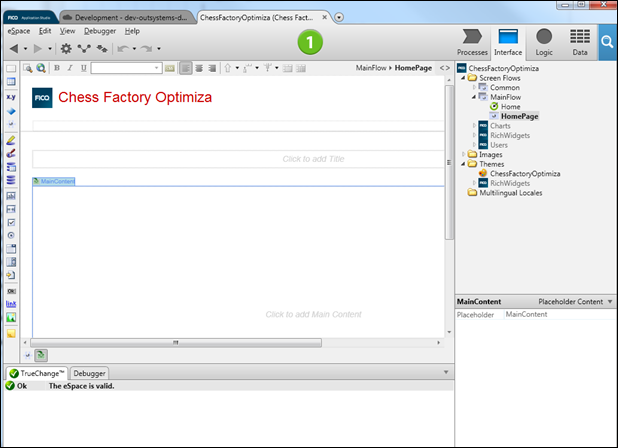Select left text alignment
The image size is (618, 448).
186,68
